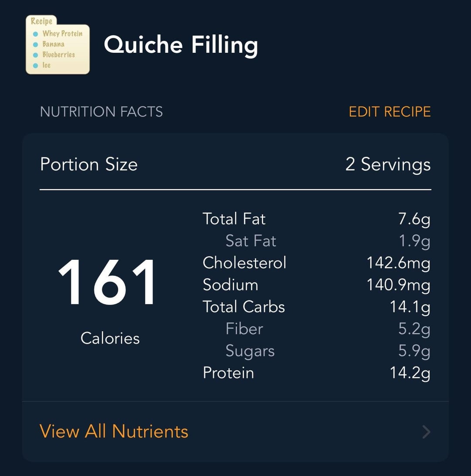
Task: Click the View All Nutrients chevron arrow
Action: tap(426, 432)
